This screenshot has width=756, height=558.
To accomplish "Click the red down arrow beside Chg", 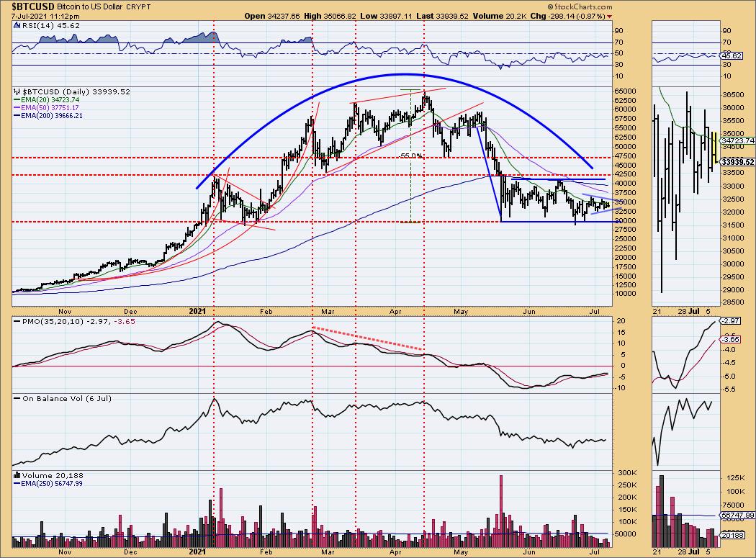I will [610, 17].
